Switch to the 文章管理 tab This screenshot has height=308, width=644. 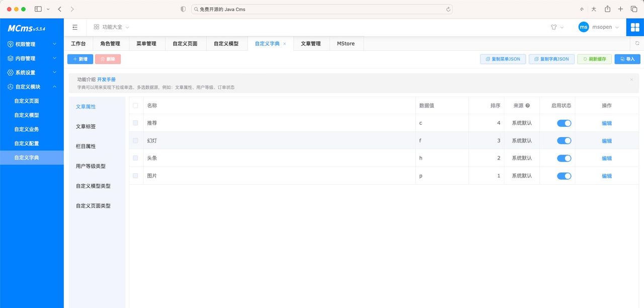[311, 43]
